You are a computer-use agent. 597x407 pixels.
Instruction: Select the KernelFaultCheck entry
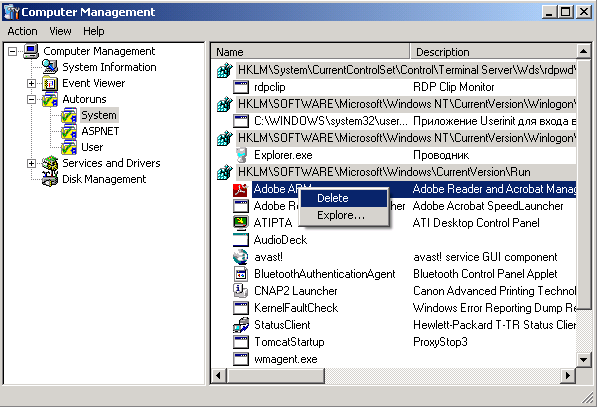point(296,308)
